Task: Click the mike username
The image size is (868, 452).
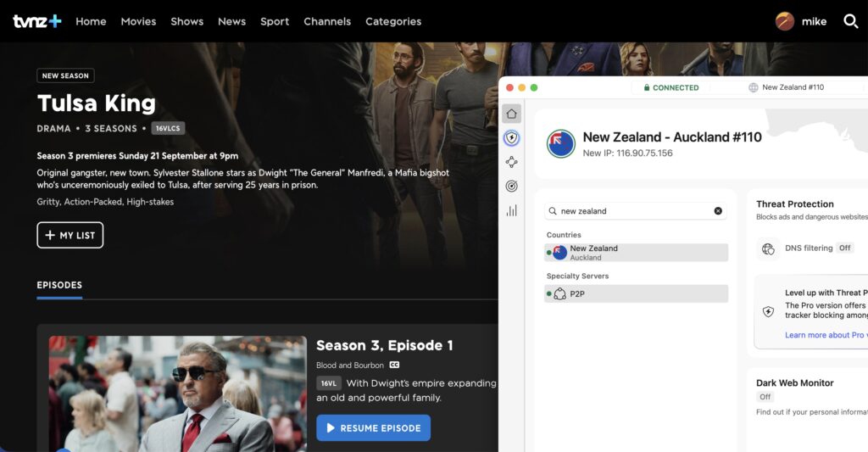Action: pyautogui.click(x=814, y=21)
